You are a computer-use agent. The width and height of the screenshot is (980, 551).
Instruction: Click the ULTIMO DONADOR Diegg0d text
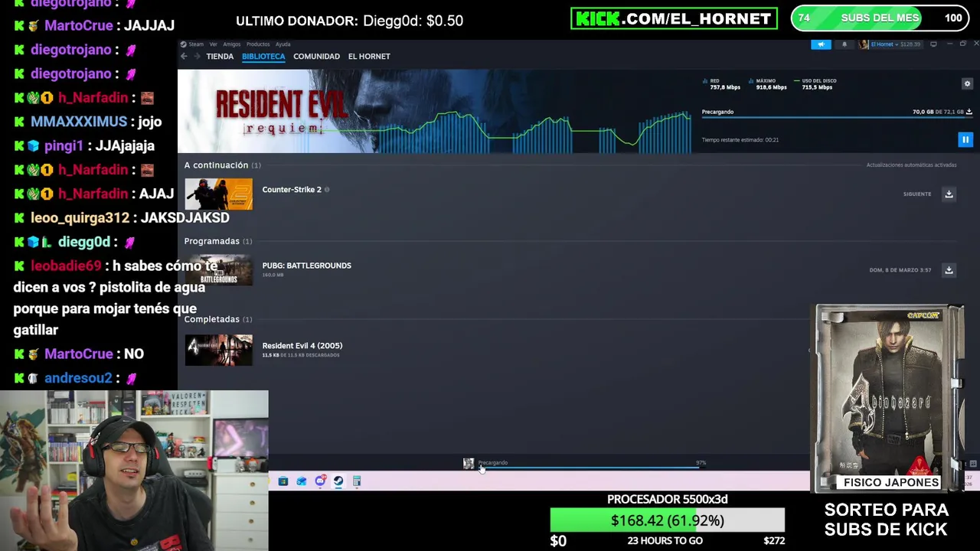coord(349,21)
